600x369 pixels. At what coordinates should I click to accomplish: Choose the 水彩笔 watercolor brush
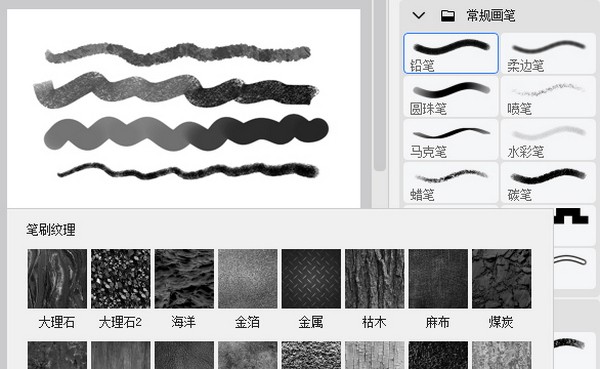[548, 139]
